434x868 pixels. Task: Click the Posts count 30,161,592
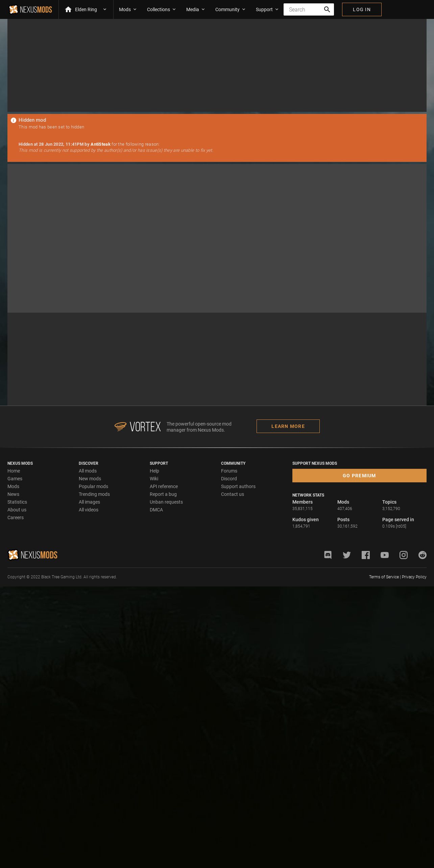point(347,526)
